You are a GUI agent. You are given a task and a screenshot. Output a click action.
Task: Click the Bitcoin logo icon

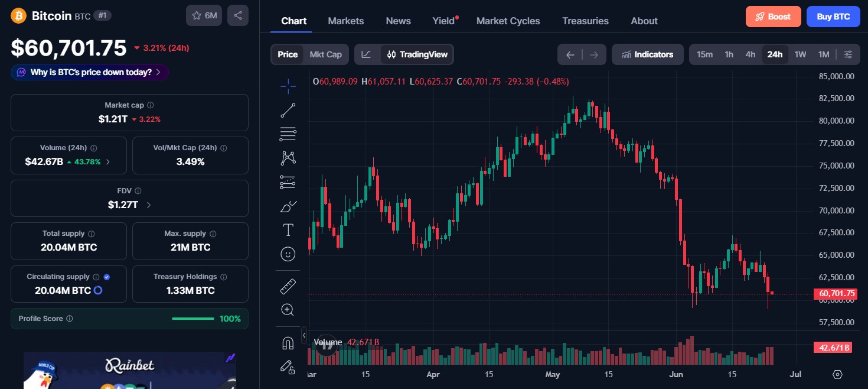18,15
